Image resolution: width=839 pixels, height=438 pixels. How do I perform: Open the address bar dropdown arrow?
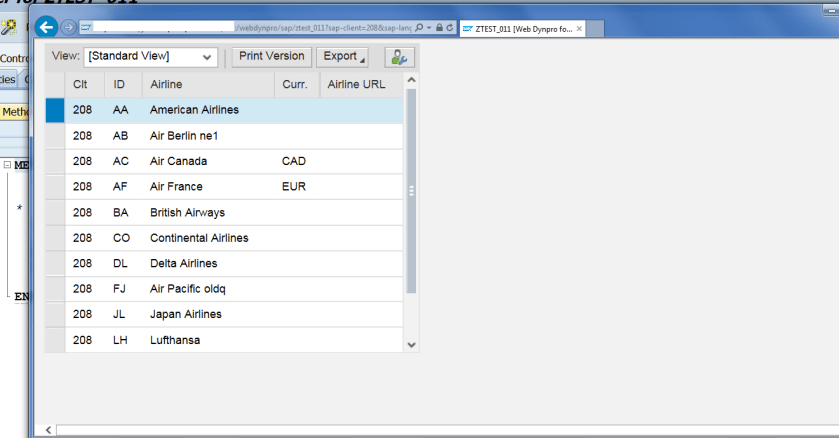click(429, 27)
